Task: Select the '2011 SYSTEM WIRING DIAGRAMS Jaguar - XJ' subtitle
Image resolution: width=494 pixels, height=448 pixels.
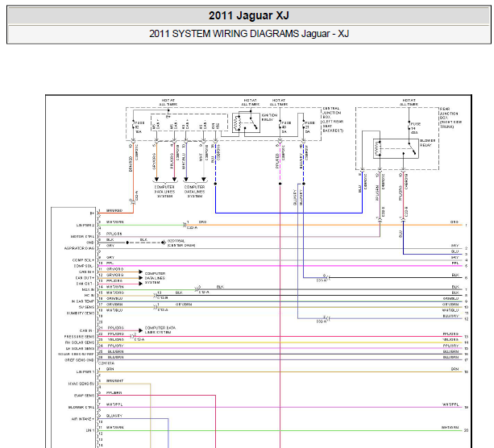Action: pos(249,34)
